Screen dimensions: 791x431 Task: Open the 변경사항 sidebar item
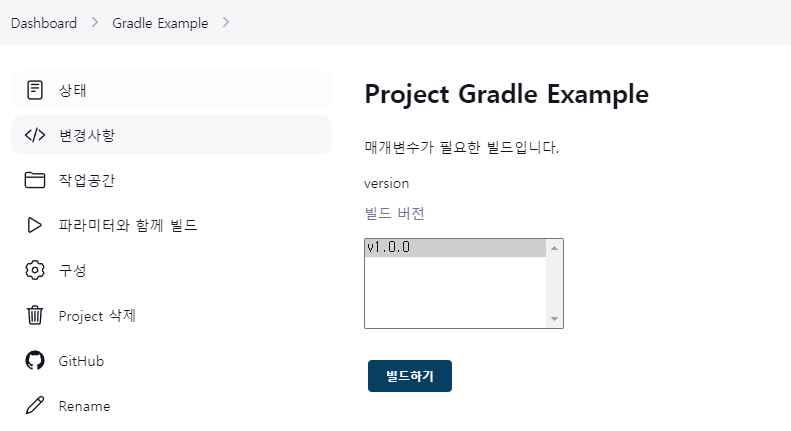pyautogui.click(x=172, y=135)
